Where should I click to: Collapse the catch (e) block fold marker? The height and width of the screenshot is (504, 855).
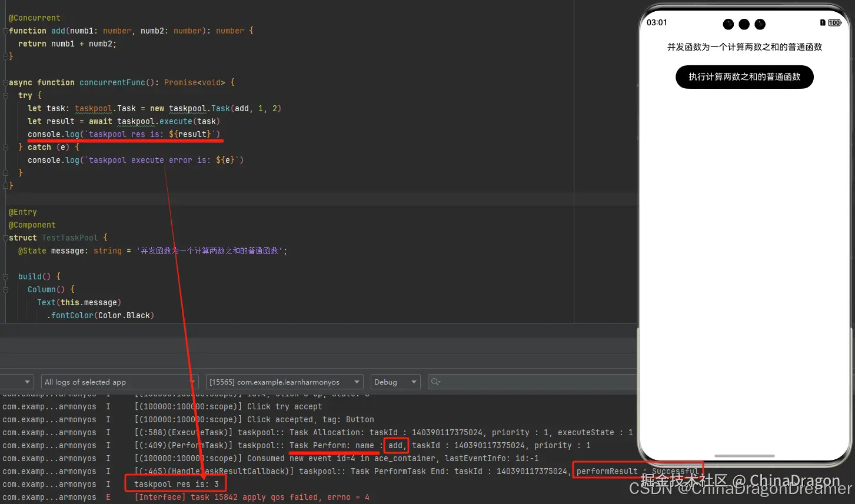coord(5,147)
